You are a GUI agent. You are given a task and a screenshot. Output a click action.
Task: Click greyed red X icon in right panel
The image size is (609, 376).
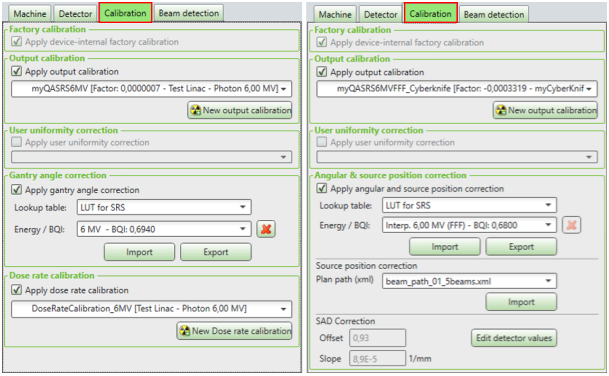coord(571,225)
